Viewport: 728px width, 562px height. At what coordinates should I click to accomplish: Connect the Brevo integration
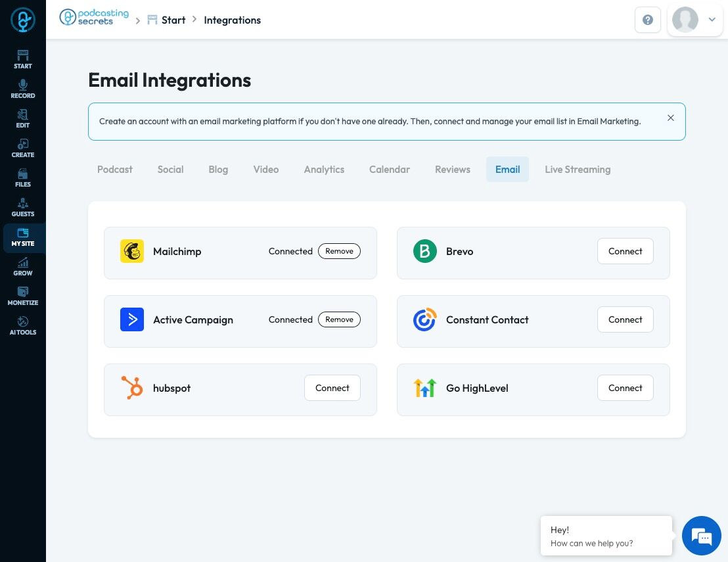click(626, 251)
